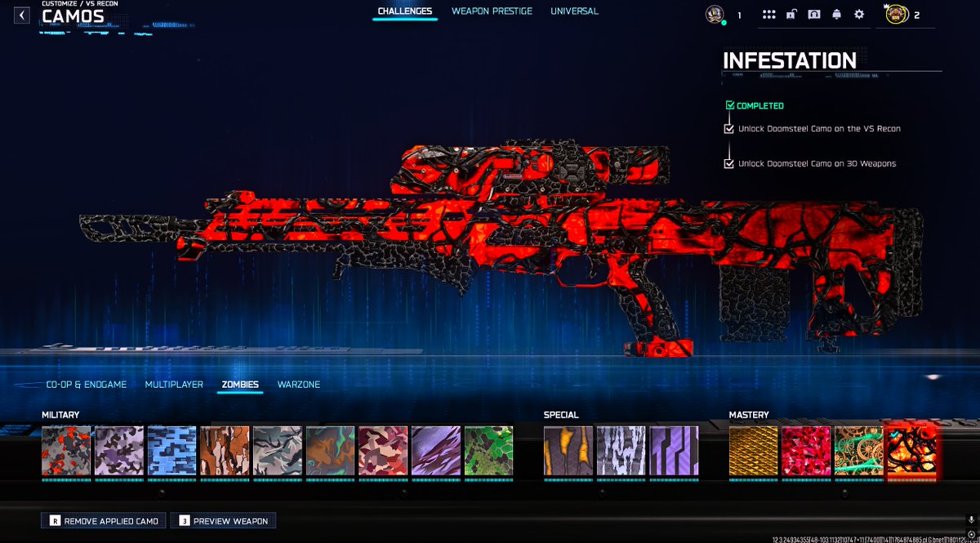980x543 pixels.
Task: Select the WARZONE category
Action: 299,385
